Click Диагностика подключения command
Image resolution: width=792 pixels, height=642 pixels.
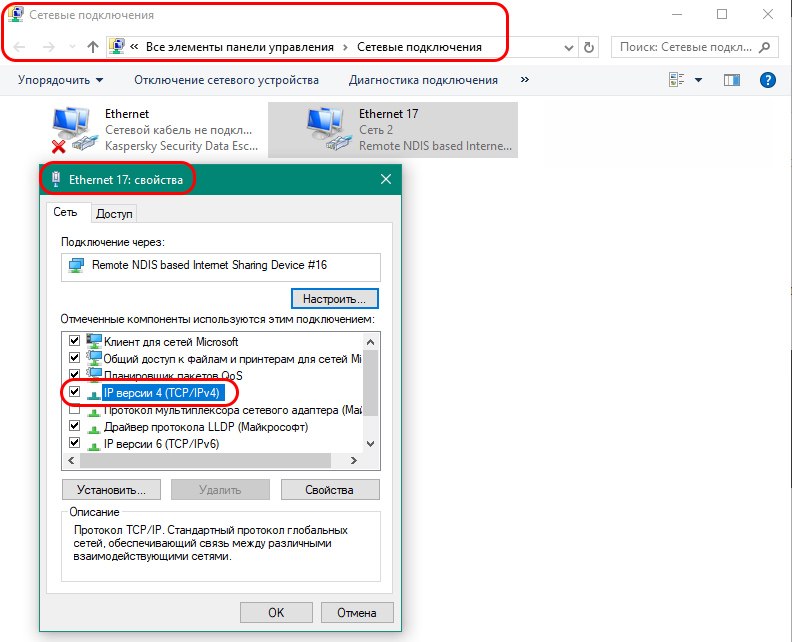423,80
